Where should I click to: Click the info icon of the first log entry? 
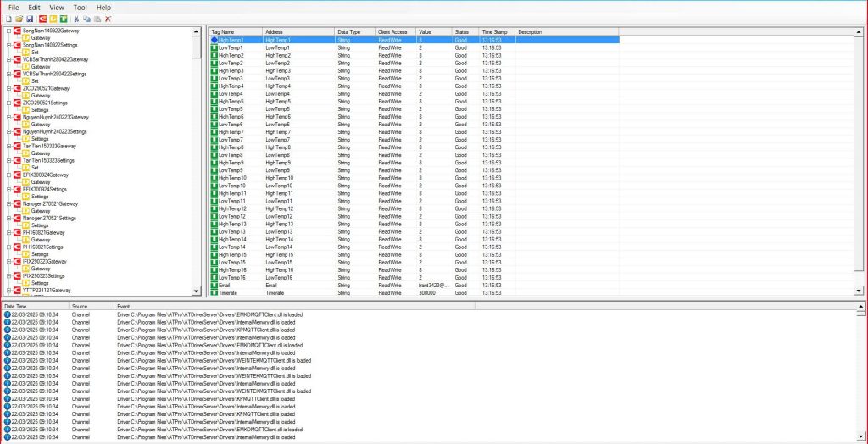tap(7, 314)
